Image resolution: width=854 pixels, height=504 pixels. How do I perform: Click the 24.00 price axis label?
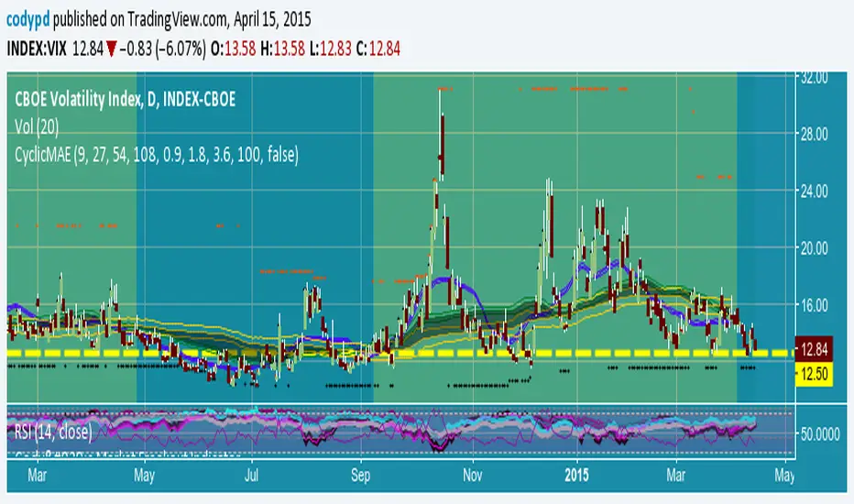[815, 192]
